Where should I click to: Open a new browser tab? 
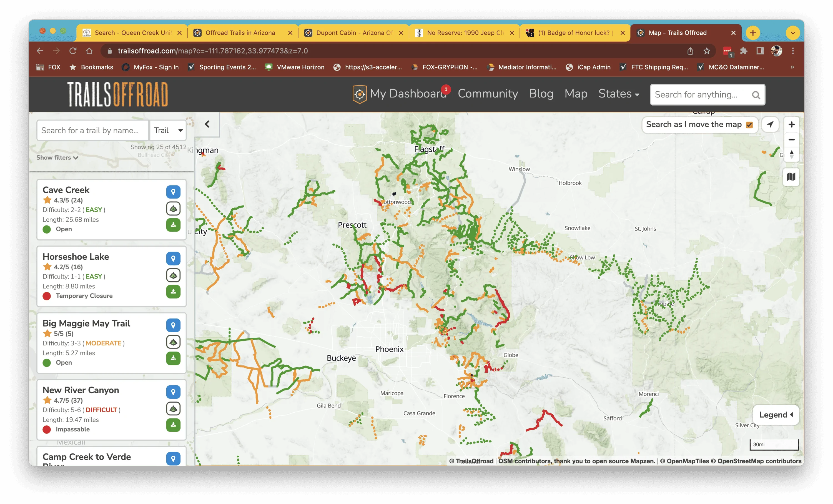point(752,33)
